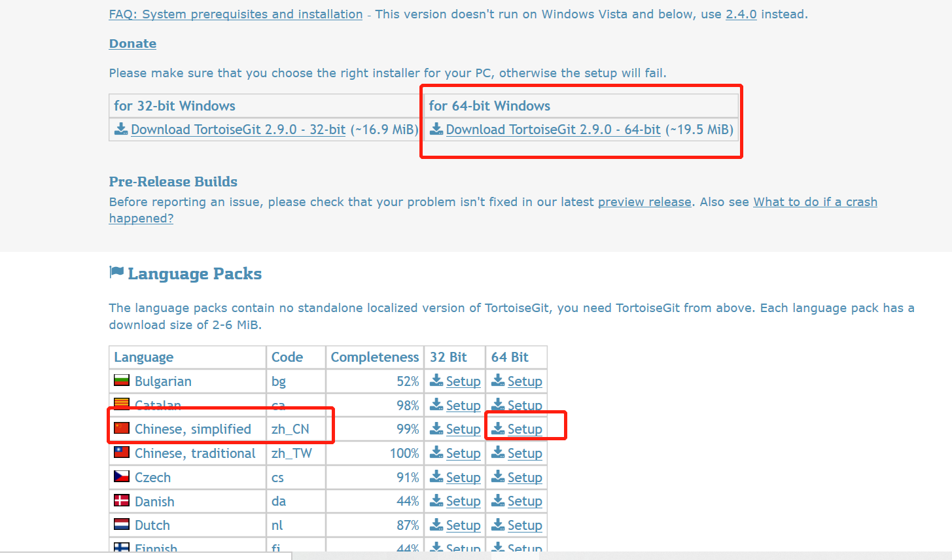
Task: Click download icon beside 64-bit installer
Action: pyautogui.click(x=436, y=129)
